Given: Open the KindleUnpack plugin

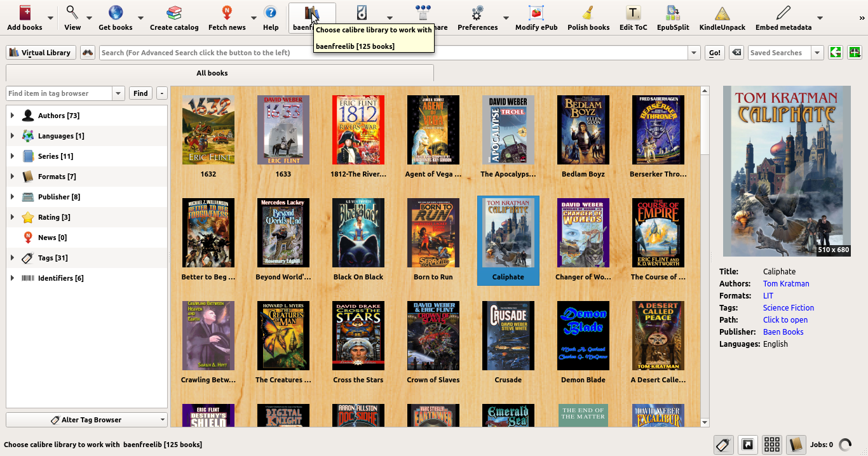Looking at the screenshot, I should [722, 13].
